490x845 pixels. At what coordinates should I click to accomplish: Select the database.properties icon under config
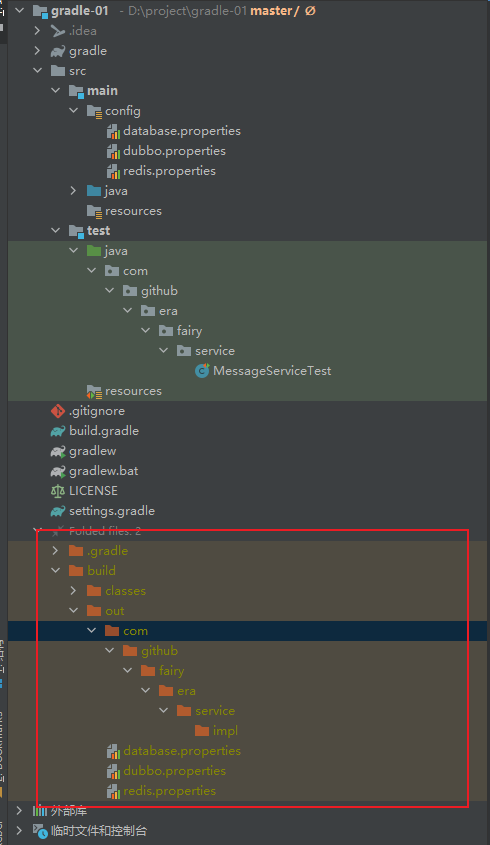[113, 131]
